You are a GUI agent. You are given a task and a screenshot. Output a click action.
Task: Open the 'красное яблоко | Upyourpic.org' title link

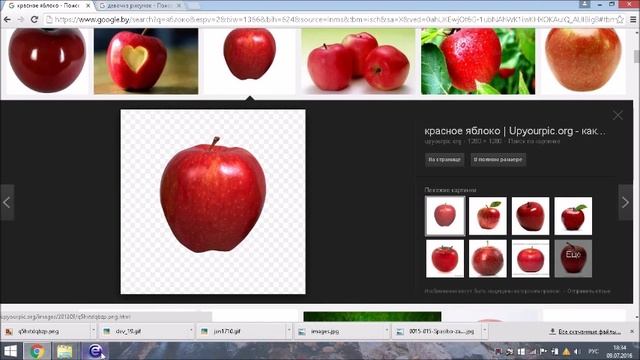tap(515, 131)
